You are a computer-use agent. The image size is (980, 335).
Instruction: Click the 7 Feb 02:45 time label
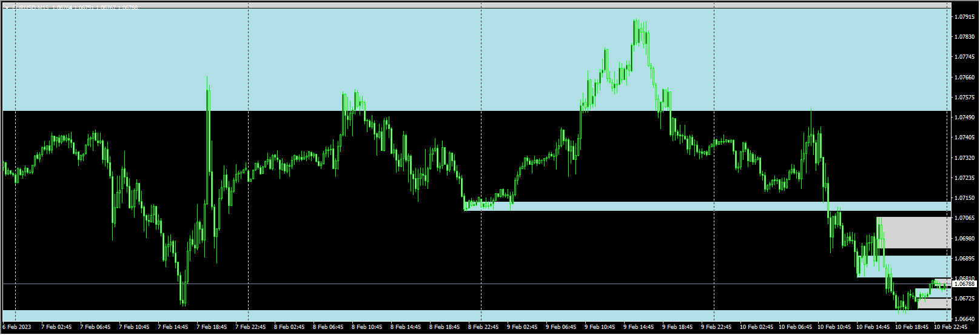click(x=56, y=327)
